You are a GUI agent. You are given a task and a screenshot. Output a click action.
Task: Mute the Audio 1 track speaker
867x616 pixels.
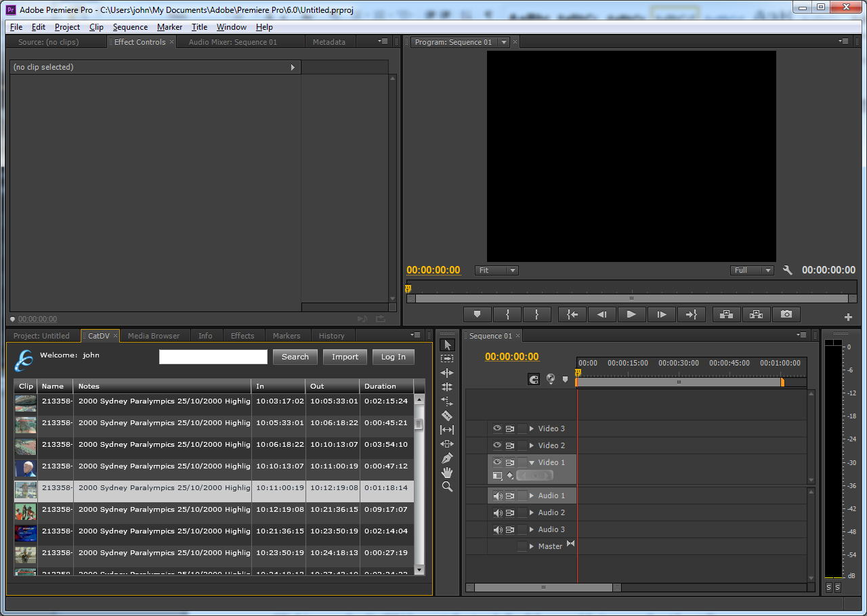pyautogui.click(x=498, y=496)
